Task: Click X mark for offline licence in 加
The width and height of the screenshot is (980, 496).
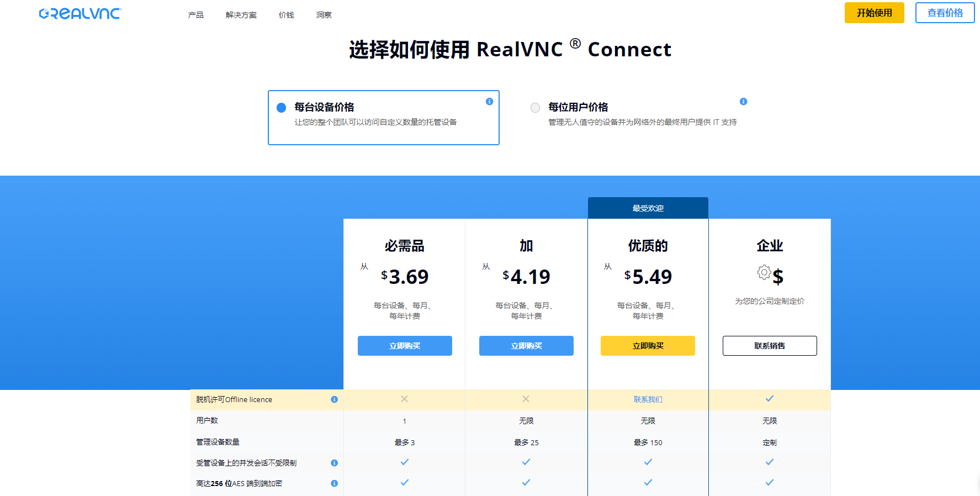Action: [x=526, y=399]
